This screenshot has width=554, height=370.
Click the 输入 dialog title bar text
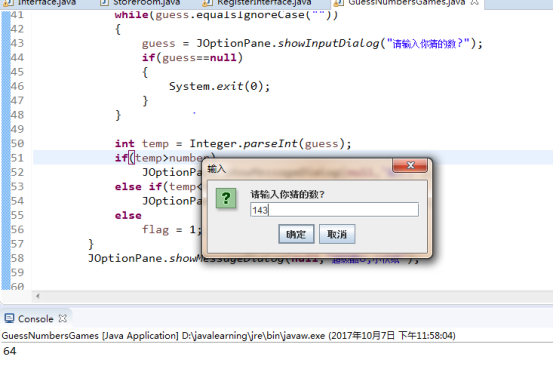[x=216, y=169]
